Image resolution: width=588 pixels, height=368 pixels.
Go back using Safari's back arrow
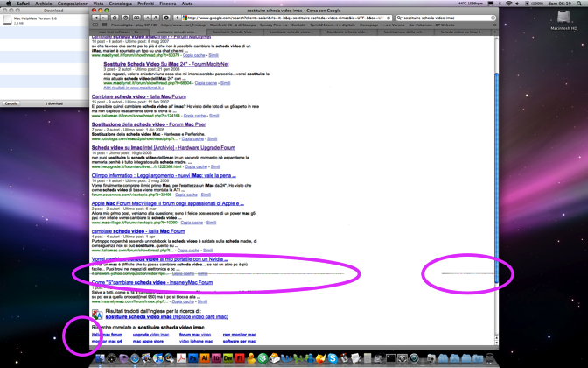click(x=96, y=18)
